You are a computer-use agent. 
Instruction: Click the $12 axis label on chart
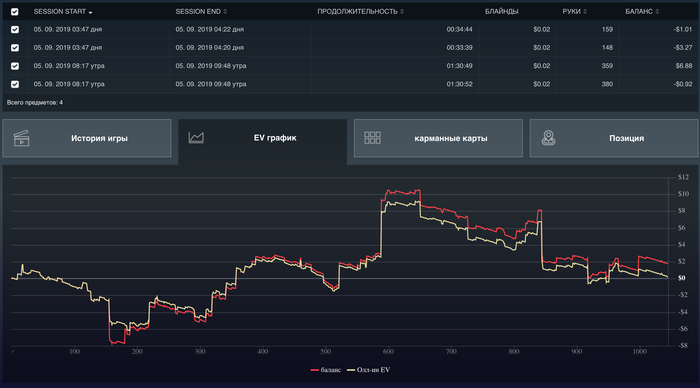pyautogui.click(x=683, y=177)
